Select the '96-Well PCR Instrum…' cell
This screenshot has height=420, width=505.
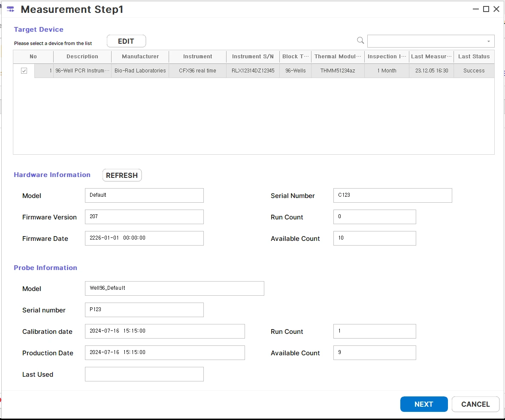point(82,71)
